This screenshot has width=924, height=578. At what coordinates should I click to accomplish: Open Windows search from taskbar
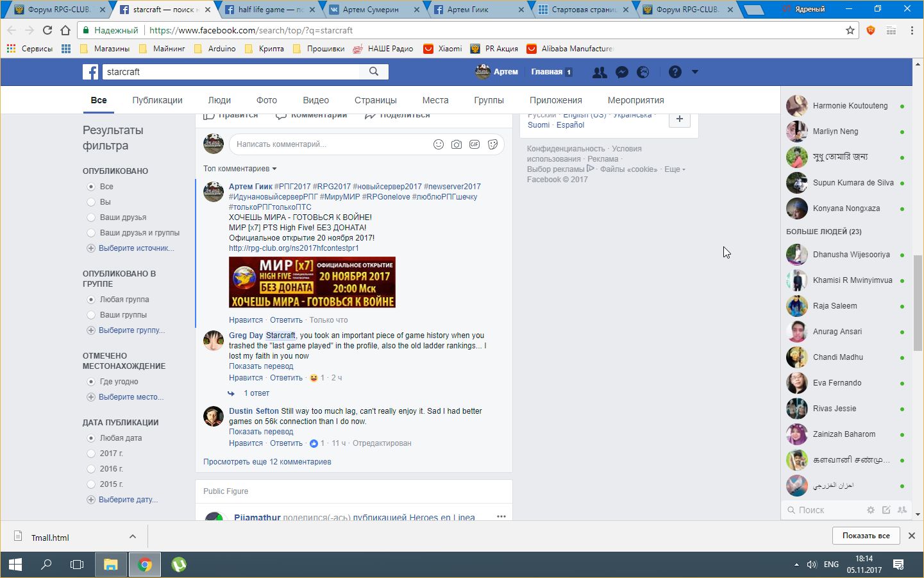click(46, 565)
